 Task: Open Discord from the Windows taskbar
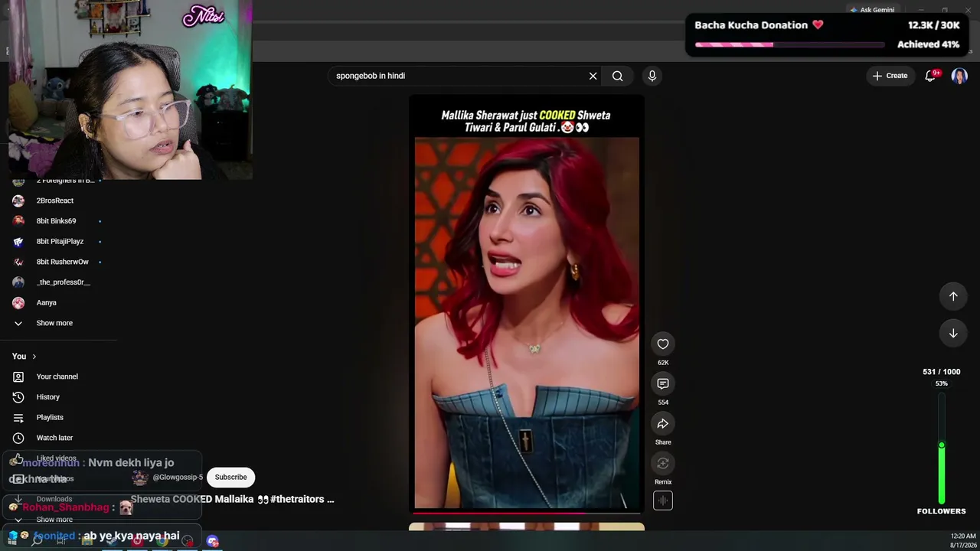212,541
